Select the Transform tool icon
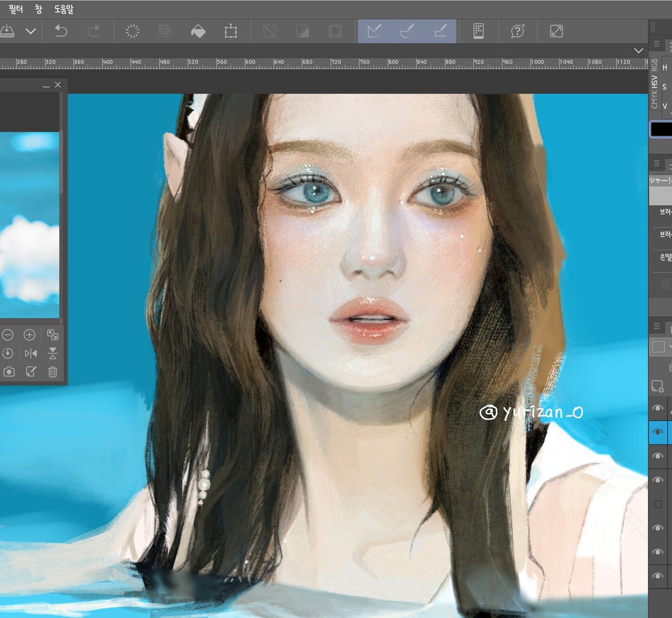 232,31
